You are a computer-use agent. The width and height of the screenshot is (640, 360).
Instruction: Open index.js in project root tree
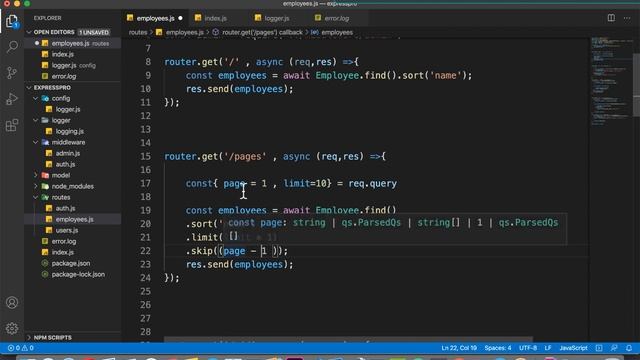click(73, 252)
